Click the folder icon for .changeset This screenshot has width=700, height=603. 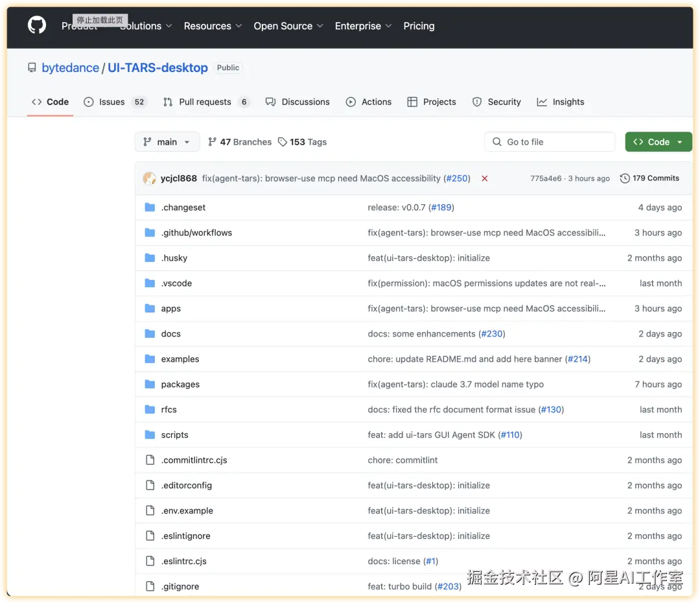150,207
